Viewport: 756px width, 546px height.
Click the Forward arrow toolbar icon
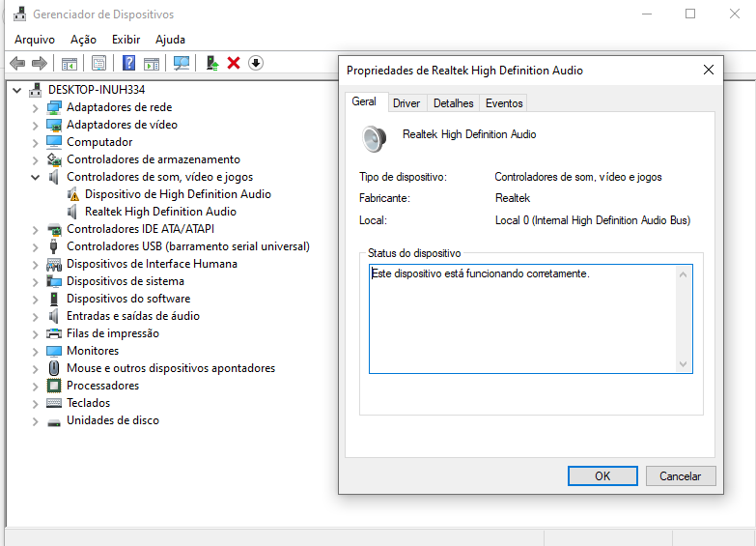39,63
